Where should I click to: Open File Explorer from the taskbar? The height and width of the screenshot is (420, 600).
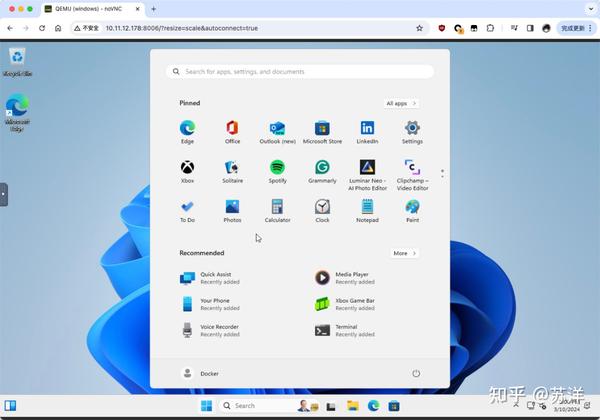352,406
